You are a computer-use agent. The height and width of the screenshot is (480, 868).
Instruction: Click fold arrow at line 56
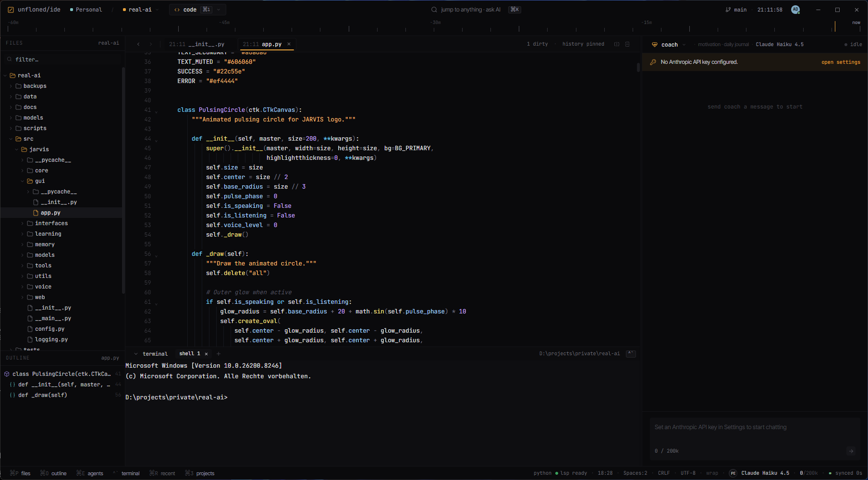coord(157,256)
